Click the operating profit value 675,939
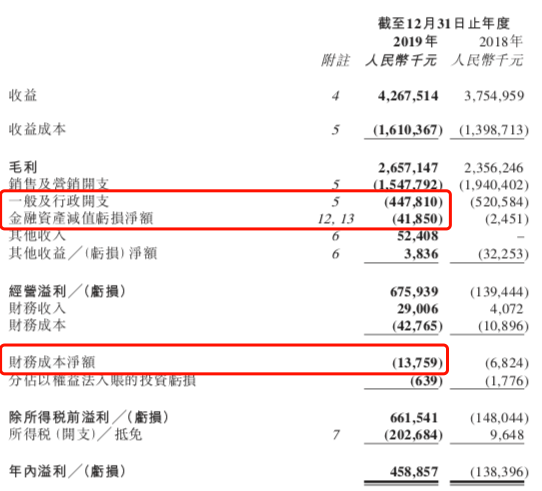Image resolution: width=542 pixels, height=491 pixels. pyautogui.click(x=414, y=292)
